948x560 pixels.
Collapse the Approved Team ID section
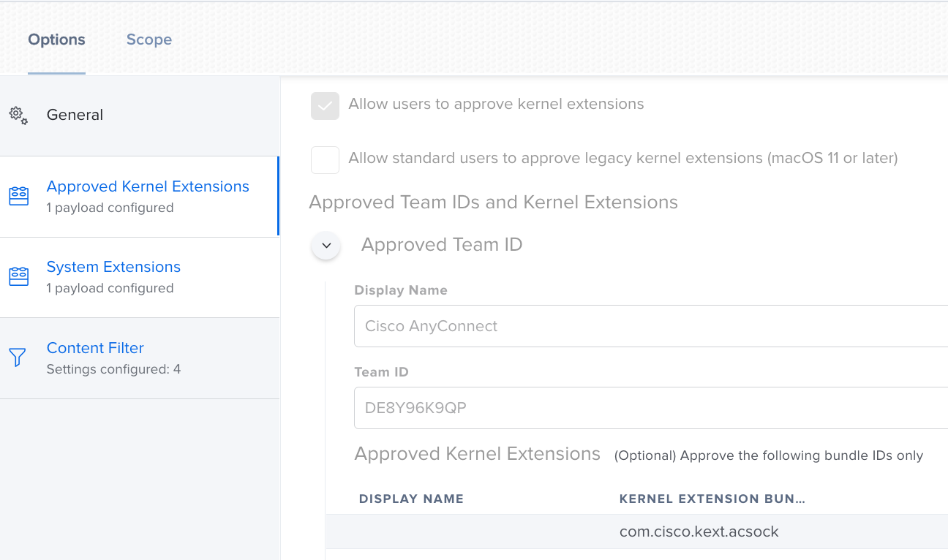point(326,246)
